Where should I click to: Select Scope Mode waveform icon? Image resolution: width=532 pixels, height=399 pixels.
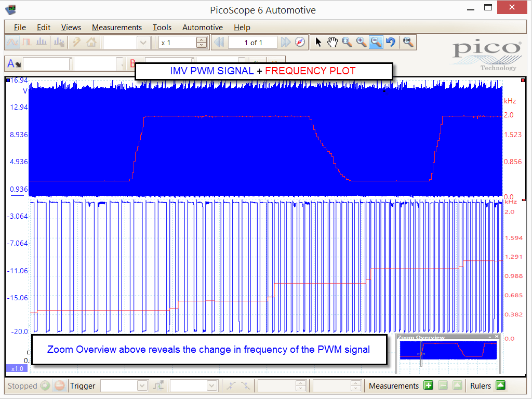point(12,43)
